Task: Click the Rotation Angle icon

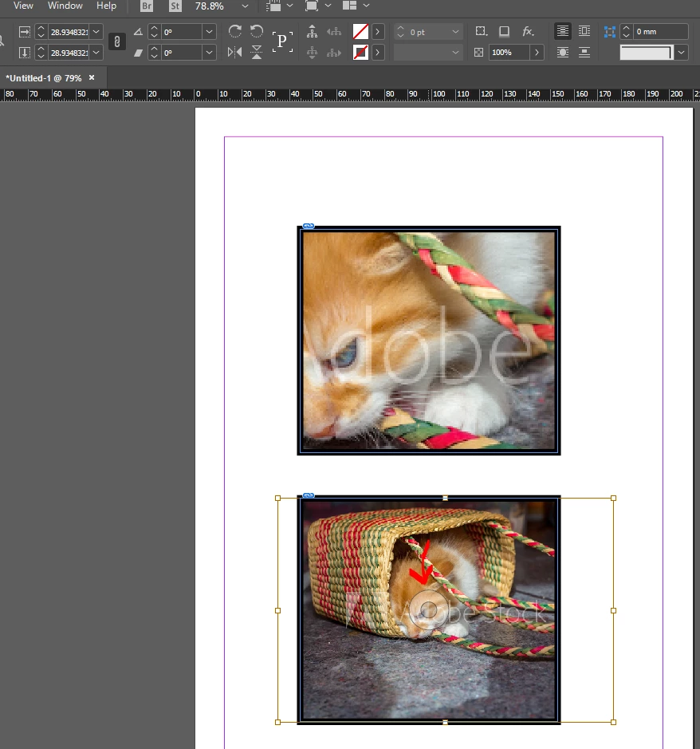Action: click(138, 32)
